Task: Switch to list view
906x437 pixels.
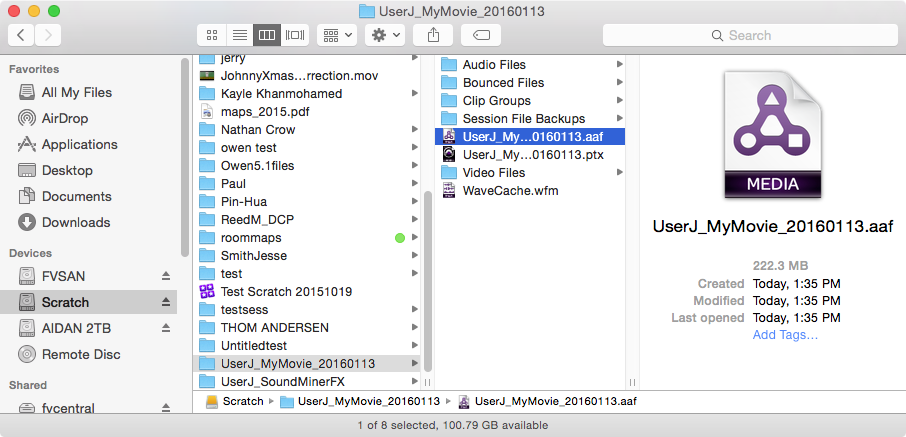Action: pyautogui.click(x=239, y=35)
